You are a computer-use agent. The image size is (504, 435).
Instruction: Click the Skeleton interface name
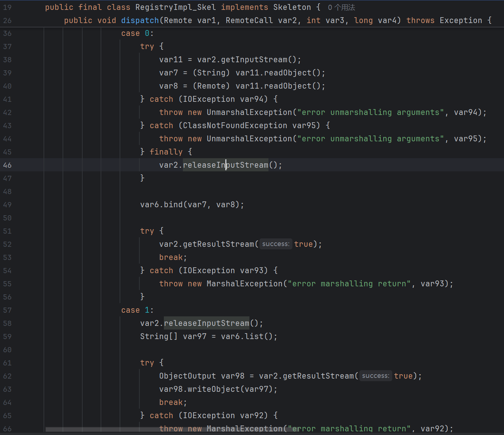(292, 7)
